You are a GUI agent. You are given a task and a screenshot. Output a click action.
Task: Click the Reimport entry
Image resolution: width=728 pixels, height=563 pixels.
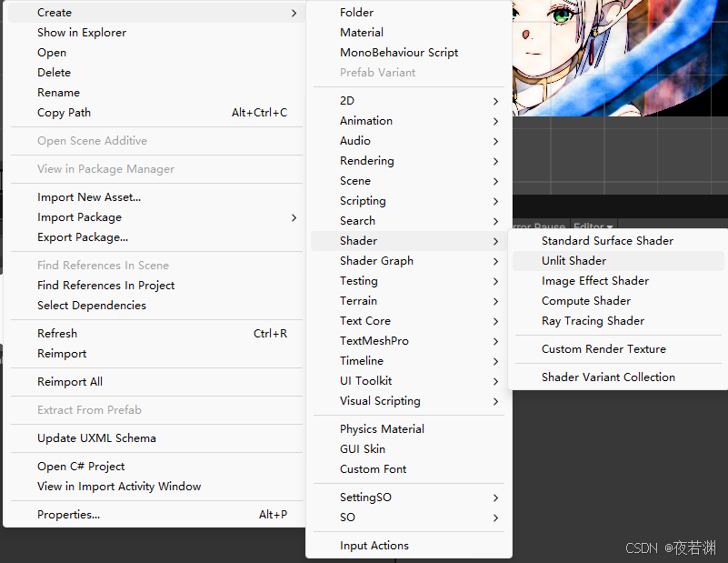pyautogui.click(x=156, y=354)
